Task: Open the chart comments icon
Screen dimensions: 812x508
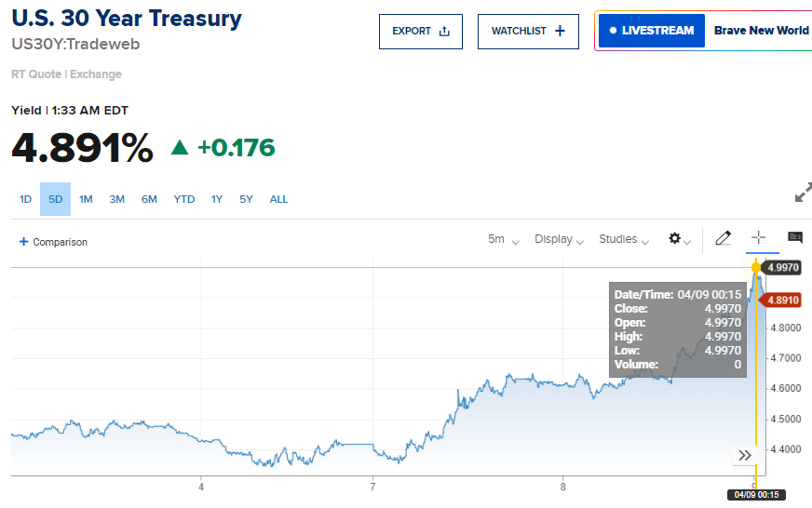Action: (x=794, y=238)
